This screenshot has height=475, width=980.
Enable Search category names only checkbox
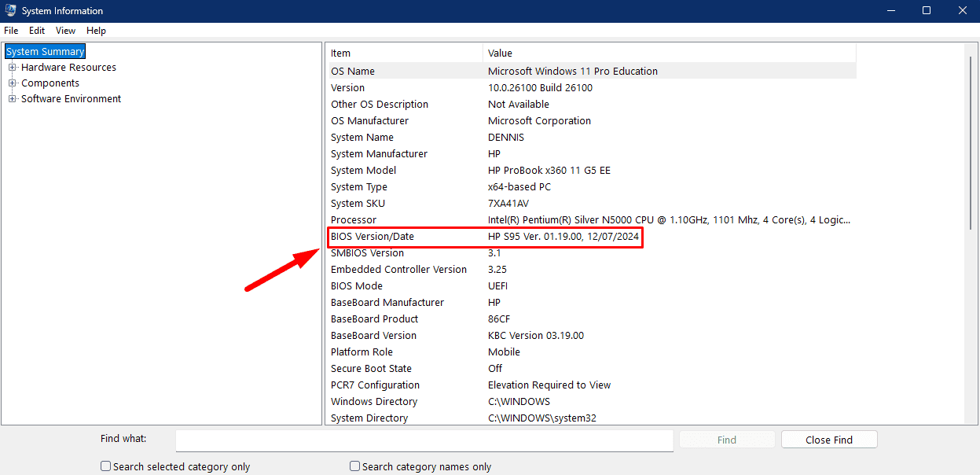(355, 466)
